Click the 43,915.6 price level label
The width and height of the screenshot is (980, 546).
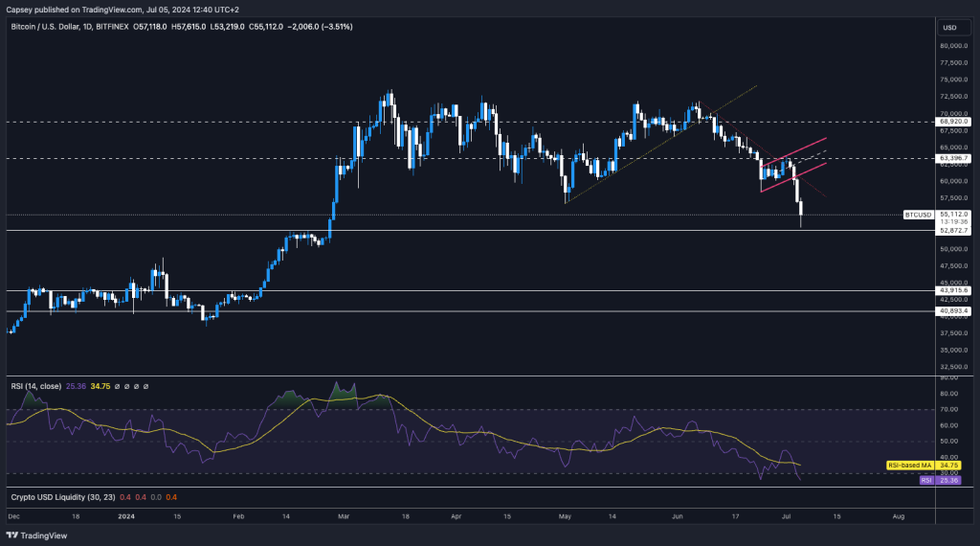click(x=954, y=290)
